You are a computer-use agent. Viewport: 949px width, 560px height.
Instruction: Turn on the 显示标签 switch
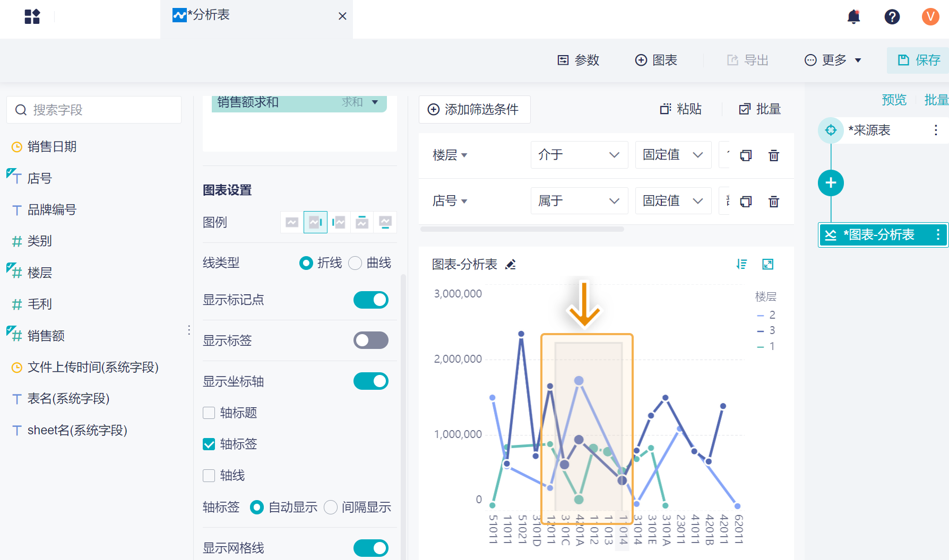pos(371,340)
